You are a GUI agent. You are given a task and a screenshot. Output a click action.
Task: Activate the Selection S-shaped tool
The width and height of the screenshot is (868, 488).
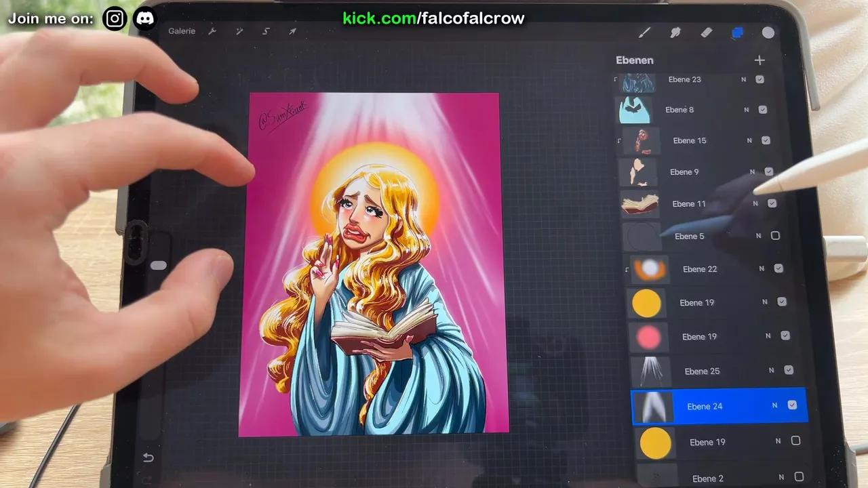(266, 31)
